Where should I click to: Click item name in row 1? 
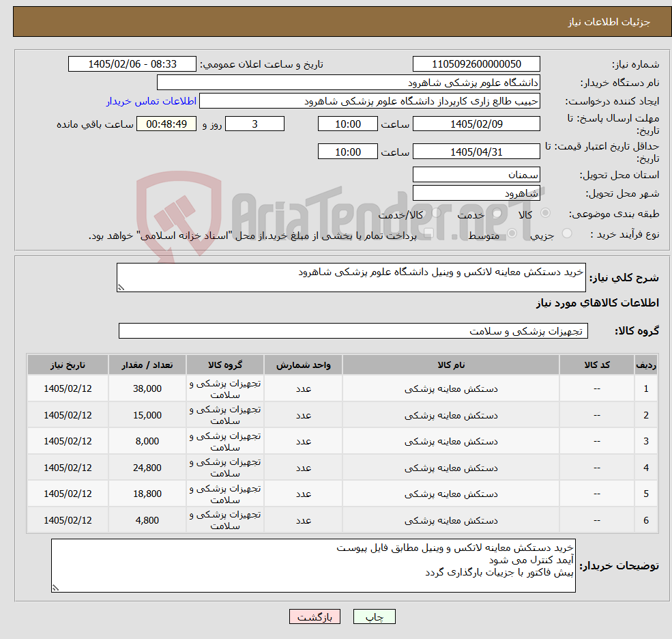[x=451, y=389]
